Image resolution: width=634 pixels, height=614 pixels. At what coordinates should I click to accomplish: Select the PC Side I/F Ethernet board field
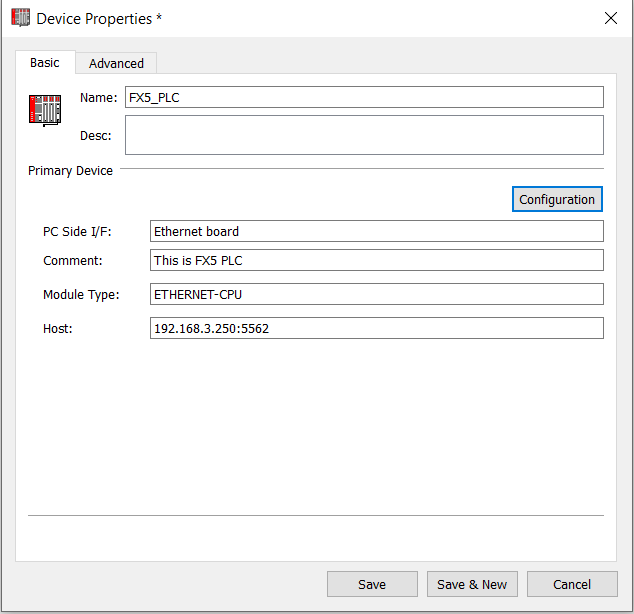point(377,231)
